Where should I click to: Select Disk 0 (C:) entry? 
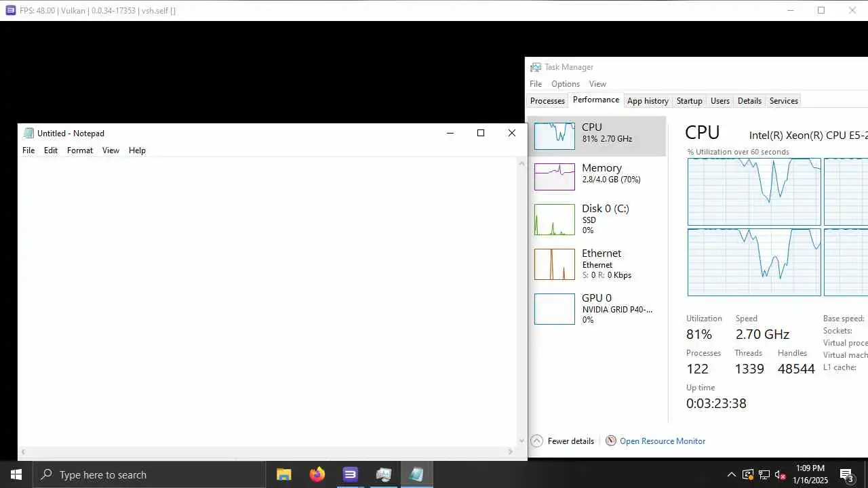coord(597,220)
